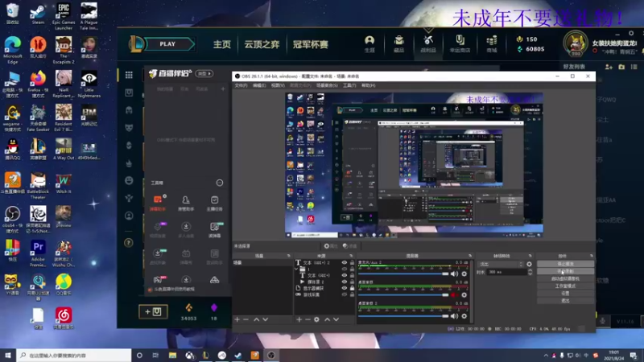Open the 生涯 profile icon in League client
644x362 pixels.
pyautogui.click(x=369, y=43)
